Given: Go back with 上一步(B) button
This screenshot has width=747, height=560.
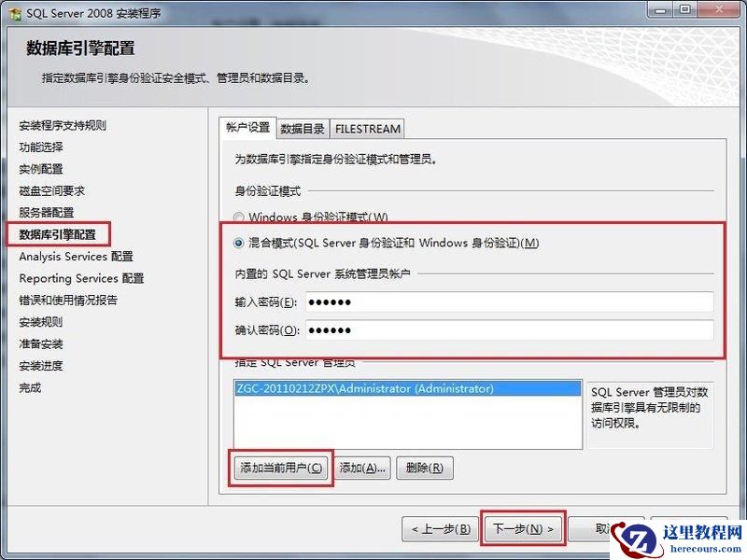Looking at the screenshot, I should 441,528.
